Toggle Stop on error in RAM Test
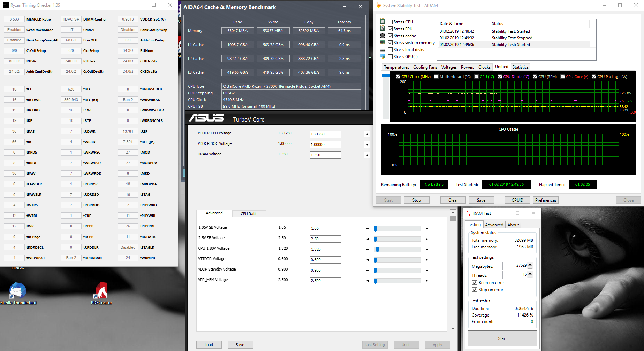The width and height of the screenshot is (644, 351). pos(475,290)
